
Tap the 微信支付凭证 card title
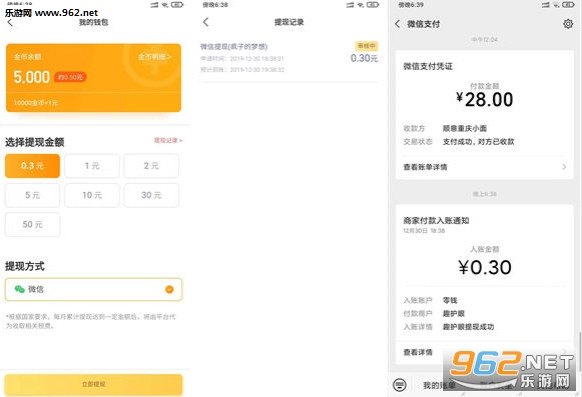[428, 66]
